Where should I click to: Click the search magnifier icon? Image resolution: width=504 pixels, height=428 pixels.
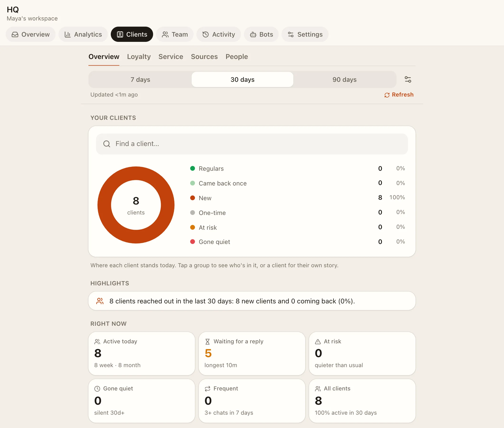(x=107, y=144)
